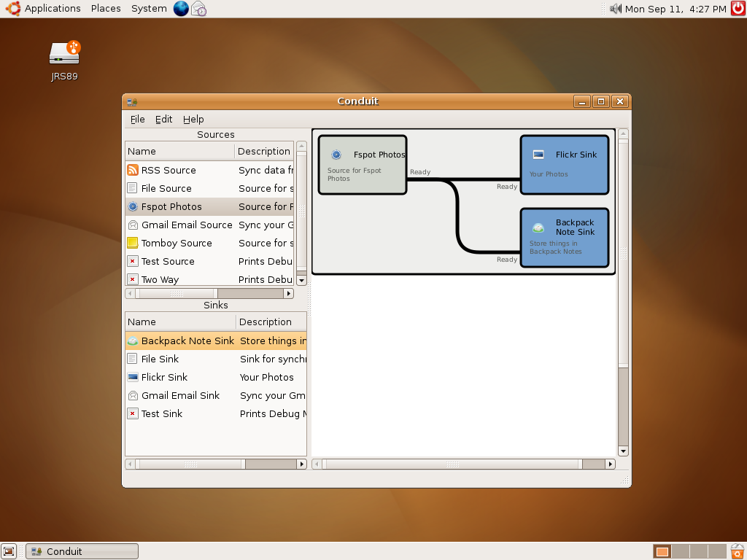
Task: Select the Backpack Note Sink box on canvas
Action: click(565, 238)
